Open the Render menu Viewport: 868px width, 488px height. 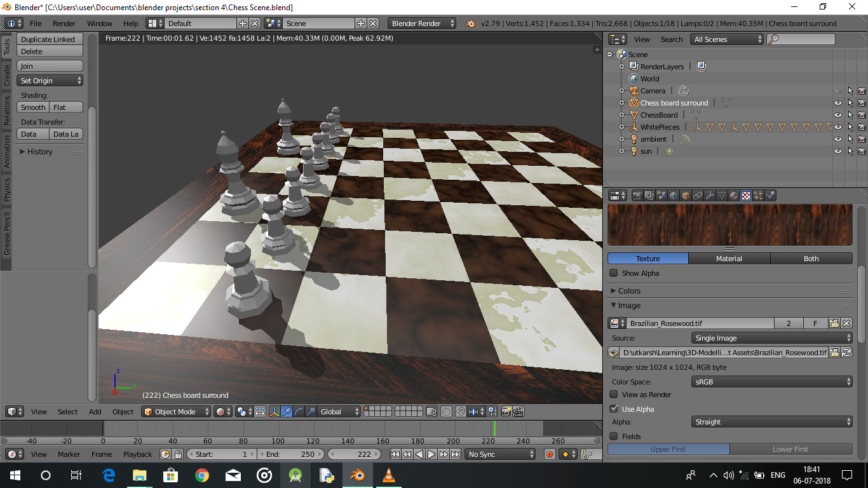point(64,24)
